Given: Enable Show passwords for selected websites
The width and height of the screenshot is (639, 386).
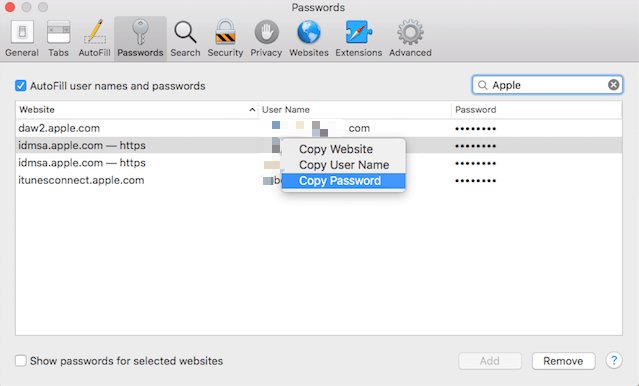Looking at the screenshot, I should tap(20, 361).
